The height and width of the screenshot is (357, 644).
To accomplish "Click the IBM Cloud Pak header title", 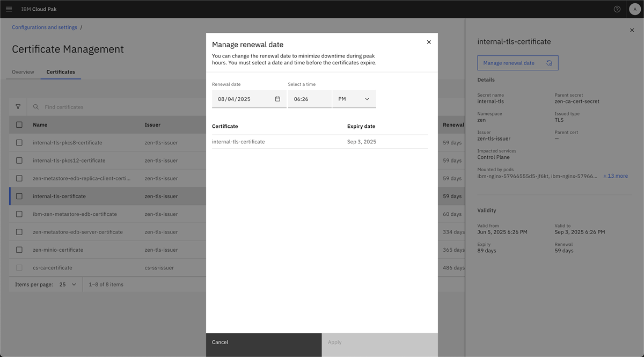I will [39, 9].
